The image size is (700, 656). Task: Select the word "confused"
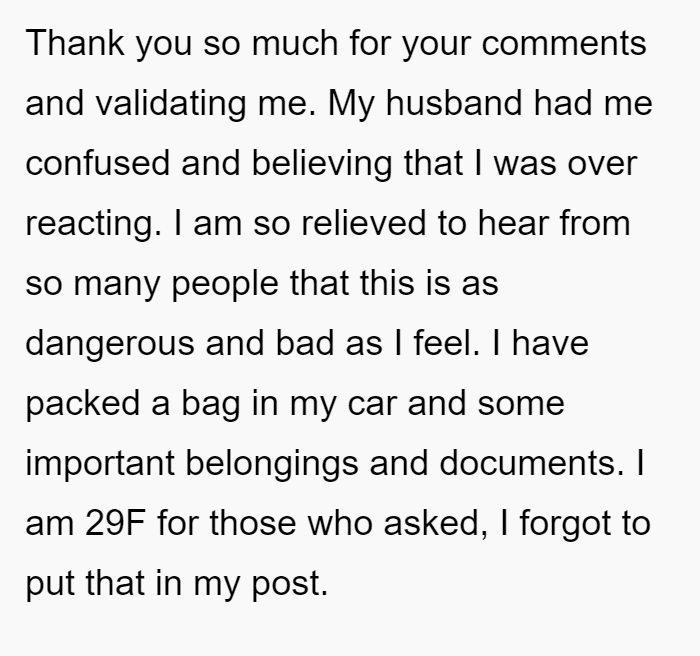coord(98,163)
